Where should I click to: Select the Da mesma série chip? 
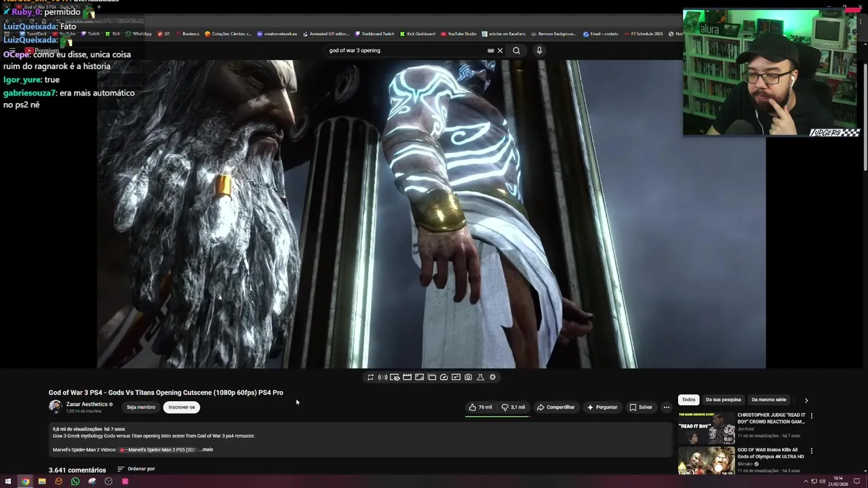(769, 400)
